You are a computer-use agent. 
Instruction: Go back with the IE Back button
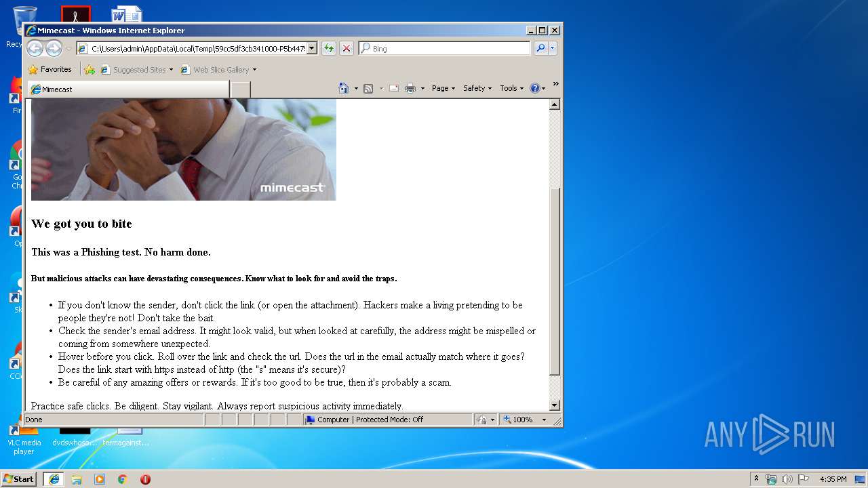pyautogui.click(x=35, y=48)
